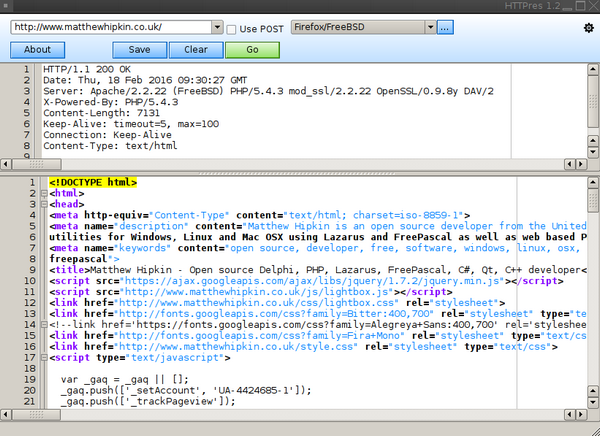Click the _setAccount UA-4424685-1 line

186,390
